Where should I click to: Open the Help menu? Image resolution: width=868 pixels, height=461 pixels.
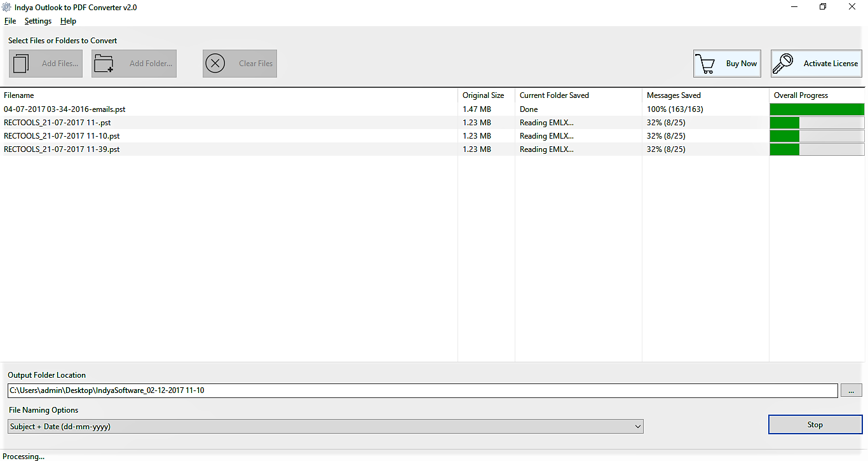coord(68,21)
